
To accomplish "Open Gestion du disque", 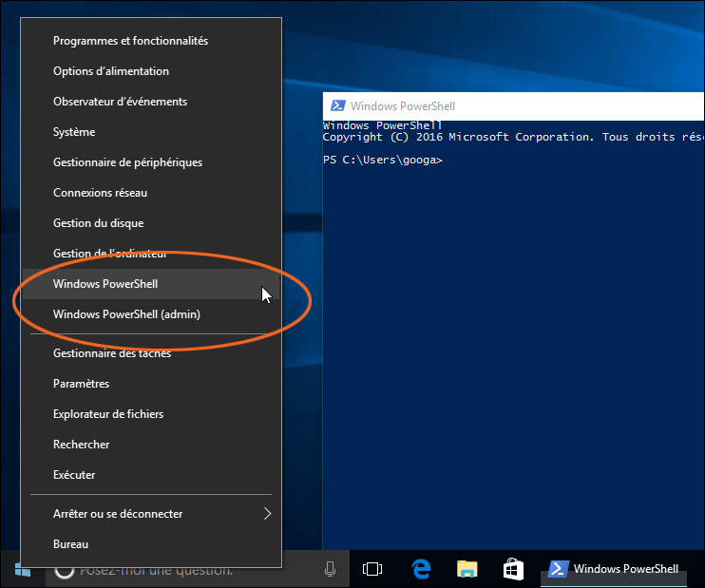I will coord(151,223).
